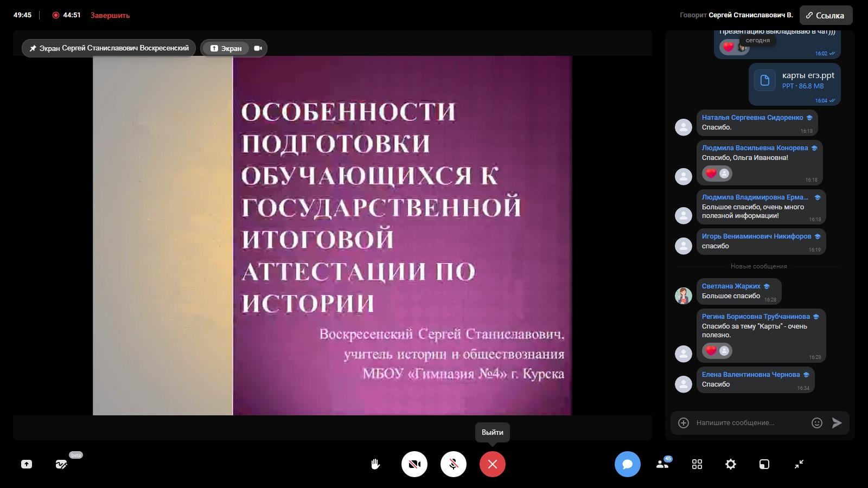Viewport: 868px width, 488px height.
Task: Click the message 'Спасибо, Ольга Ивановна!'
Action: pyautogui.click(x=745, y=157)
